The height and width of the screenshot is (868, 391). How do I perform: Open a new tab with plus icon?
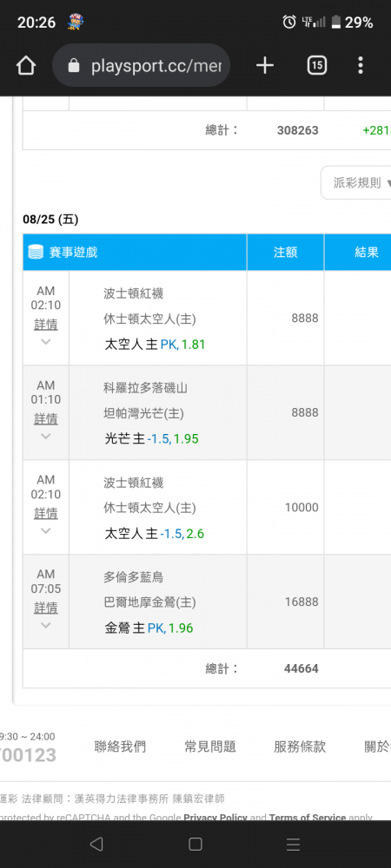click(265, 66)
